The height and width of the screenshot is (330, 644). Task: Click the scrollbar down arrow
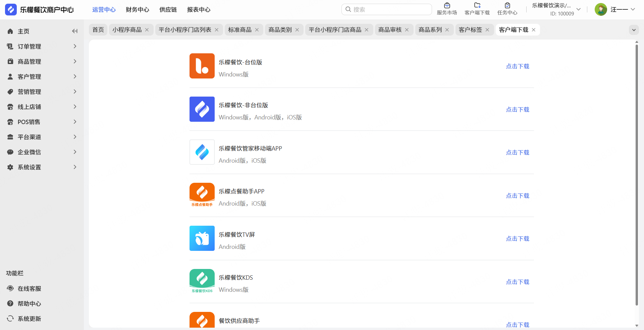[x=637, y=326]
